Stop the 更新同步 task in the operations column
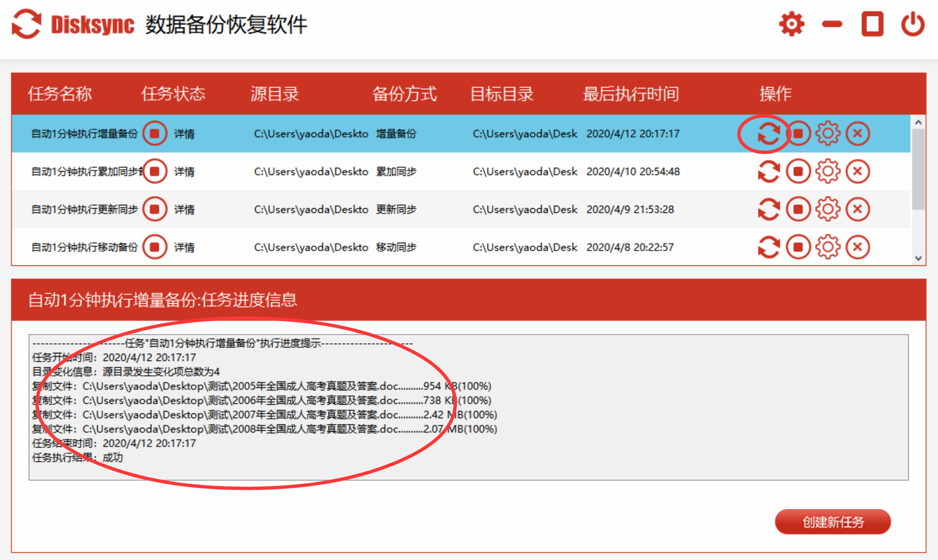The image size is (938, 560). [799, 210]
